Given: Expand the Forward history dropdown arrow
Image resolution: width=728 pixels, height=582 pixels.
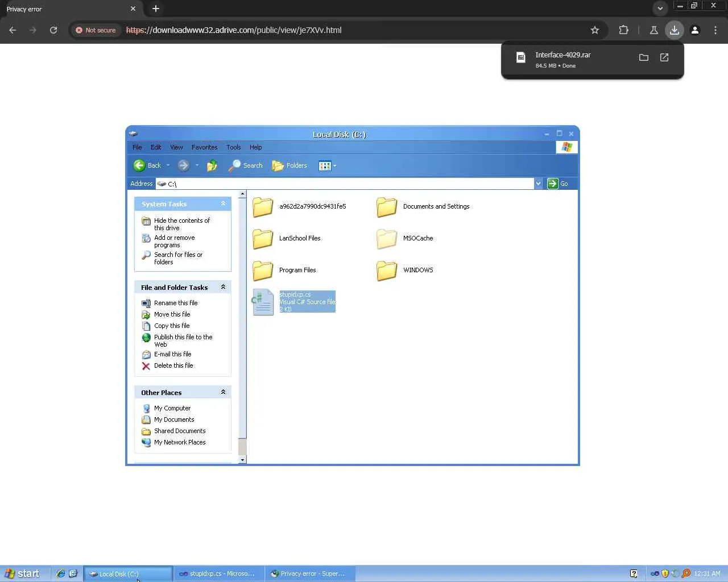Looking at the screenshot, I should [x=197, y=165].
